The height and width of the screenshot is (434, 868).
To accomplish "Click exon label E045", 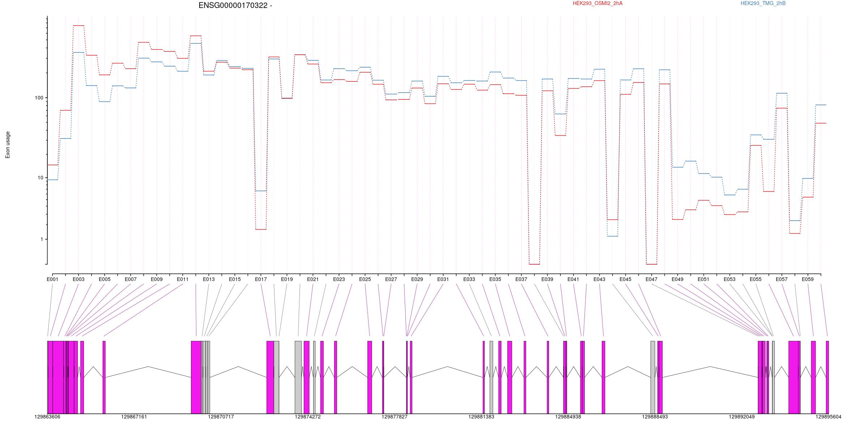I will pyautogui.click(x=625, y=279).
